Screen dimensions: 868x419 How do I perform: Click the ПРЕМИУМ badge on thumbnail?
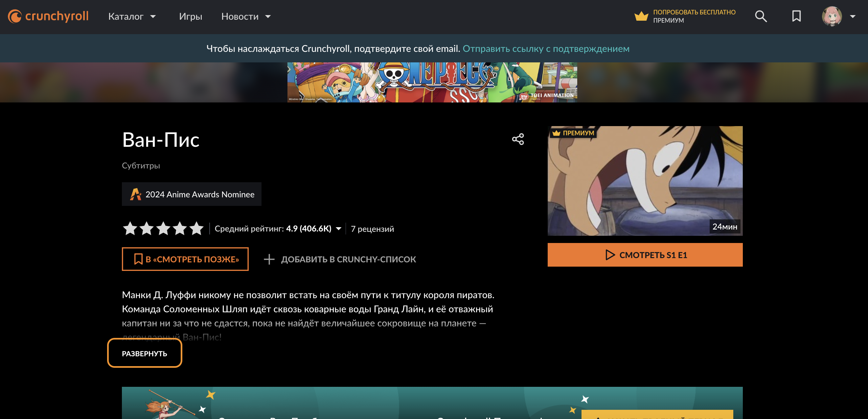(x=573, y=133)
